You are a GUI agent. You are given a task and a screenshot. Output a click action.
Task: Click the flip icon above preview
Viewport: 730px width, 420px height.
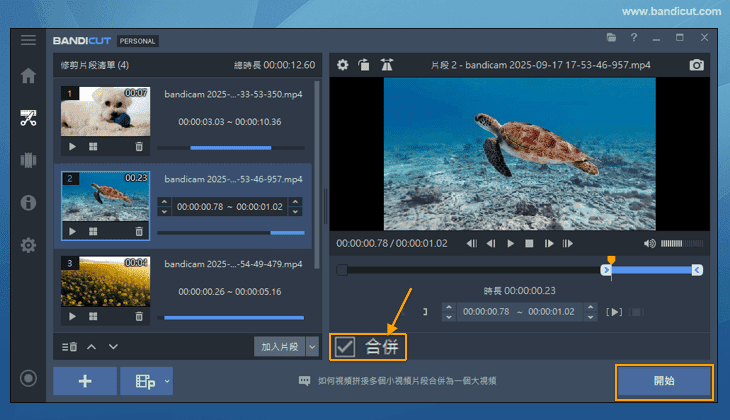387,65
